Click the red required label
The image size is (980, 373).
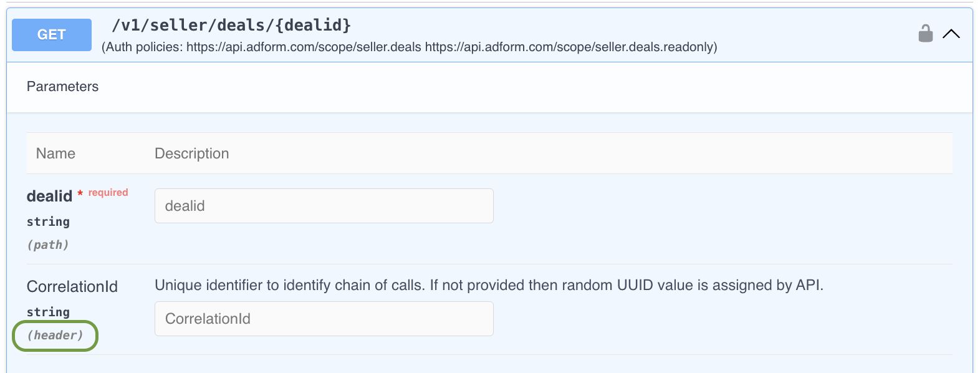point(108,192)
